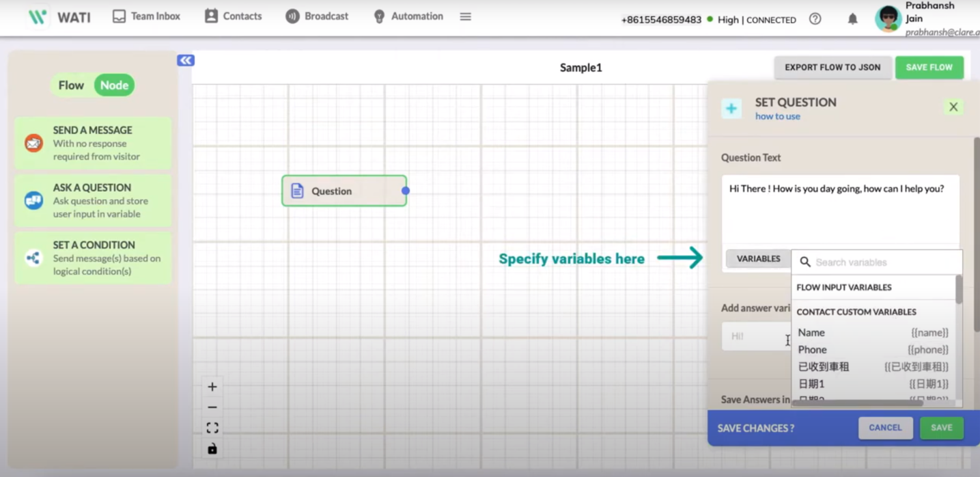This screenshot has width=980, height=477.
Task: Toggle the canvas lock icon
Action: coord(212,449)
